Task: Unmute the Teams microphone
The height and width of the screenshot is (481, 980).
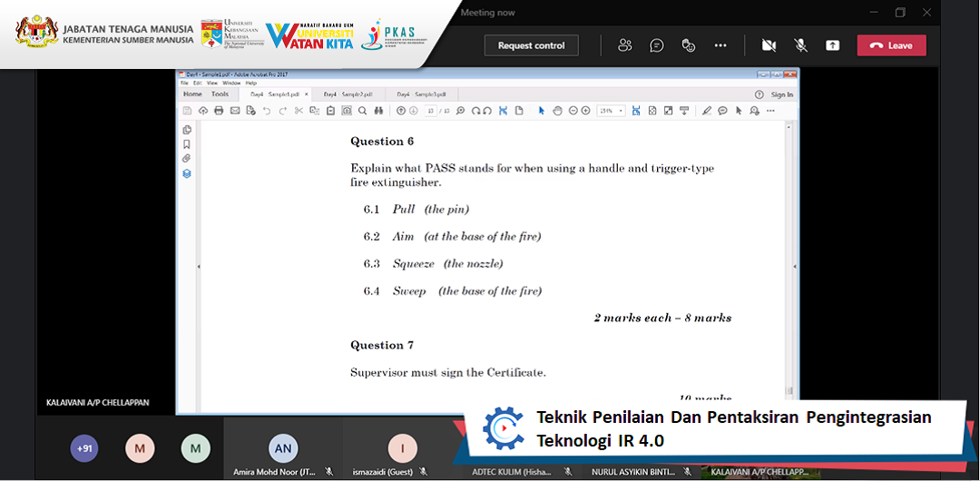Action: coord(800,45)
